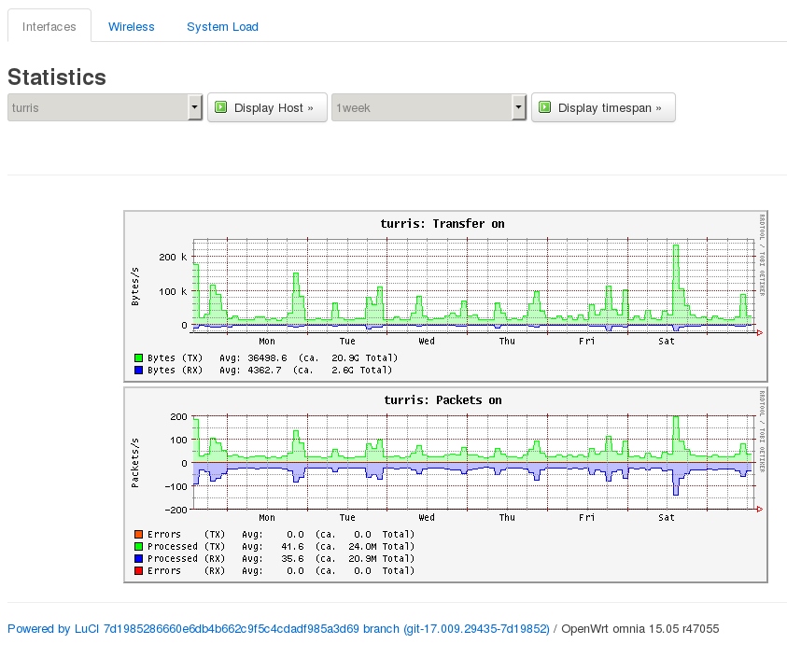Open the Powered by LuCI link
The width and height of the screenshot is (787, 672).
pyautogui.click(x=278, y=629)
